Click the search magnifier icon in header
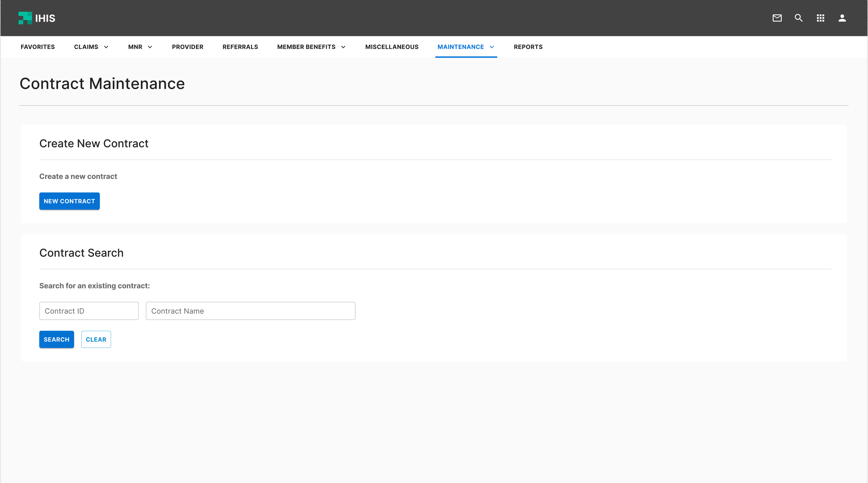This screenshot has height=483, width=868. click(x=799, y=18)
